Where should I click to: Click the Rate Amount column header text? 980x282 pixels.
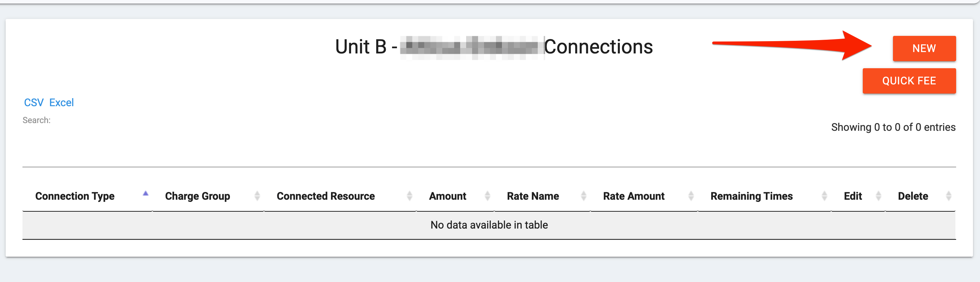point(634,196)
